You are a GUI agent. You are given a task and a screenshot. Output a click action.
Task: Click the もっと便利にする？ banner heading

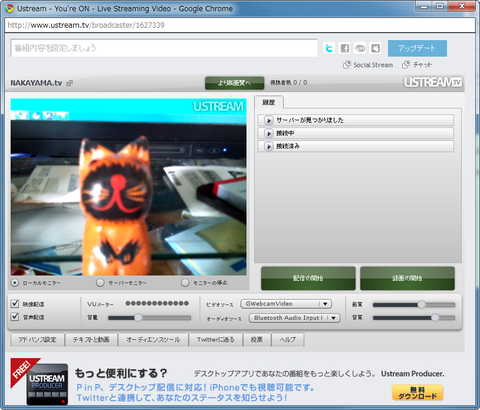pyautogui.click(x=121, y=373)
